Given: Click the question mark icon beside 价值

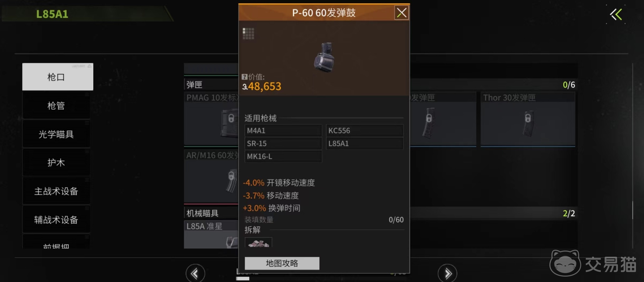Looking at the screenshot, I should coord(244,77).
